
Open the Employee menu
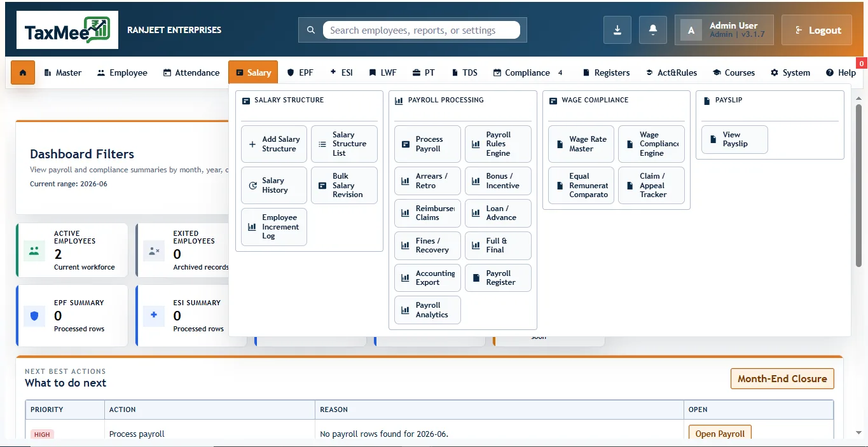[x=122, y=72]
